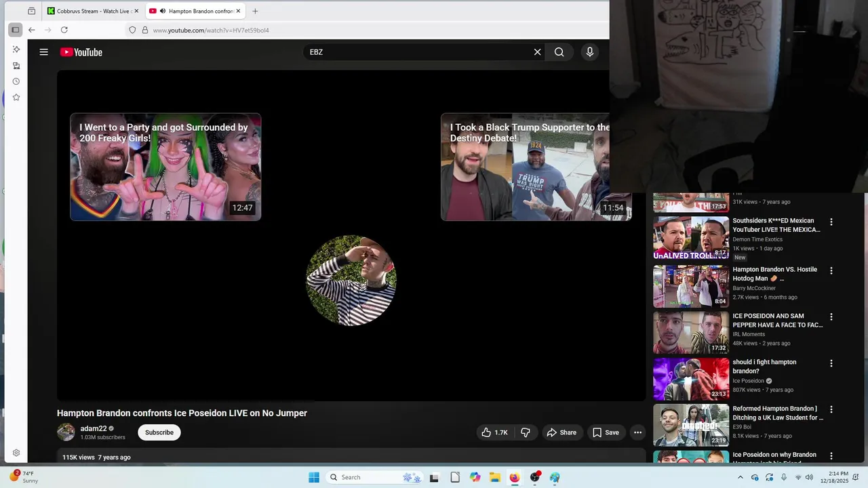Screen dimensions: 868x488
Task: Open bookmarks star in sidebar
Action: 16,98
